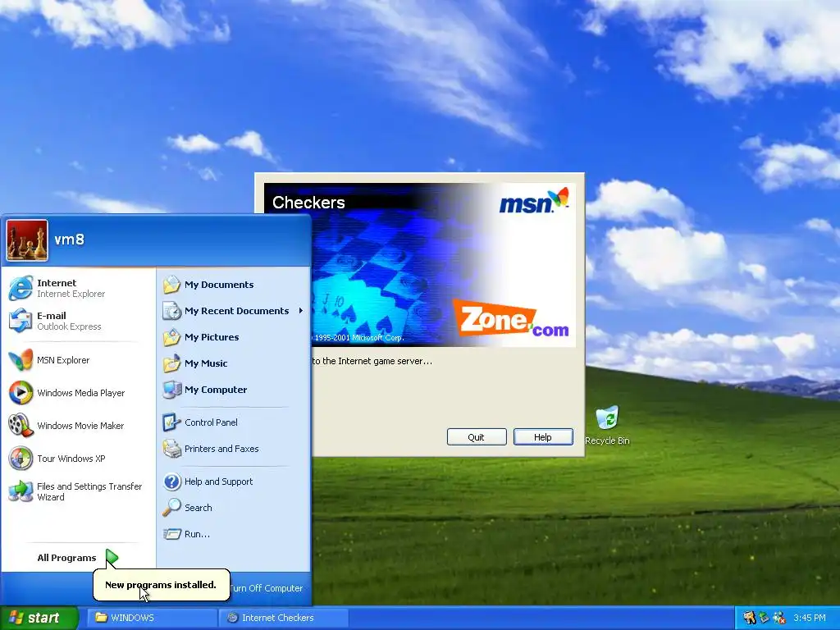The image size is (840, 630).
Task: Click the New programs installed balloon tip
Action: (162, 585)
